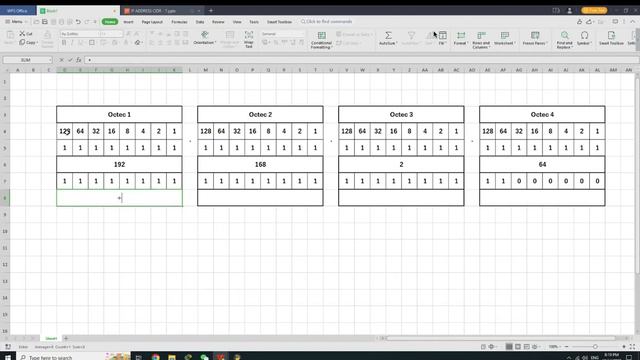640x360 pixels.
Task: Click the empty result box under Octec 2
Action: pyautogui.click(x=260, y=198)
